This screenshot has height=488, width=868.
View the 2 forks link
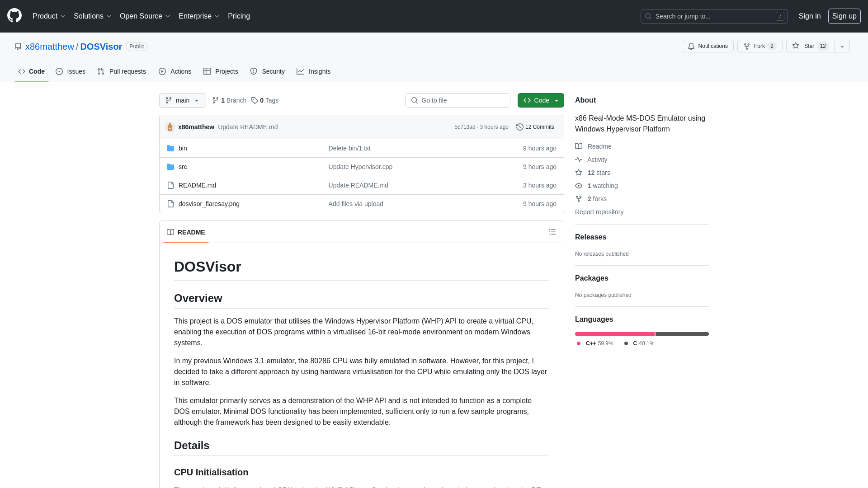pos(591,199)
